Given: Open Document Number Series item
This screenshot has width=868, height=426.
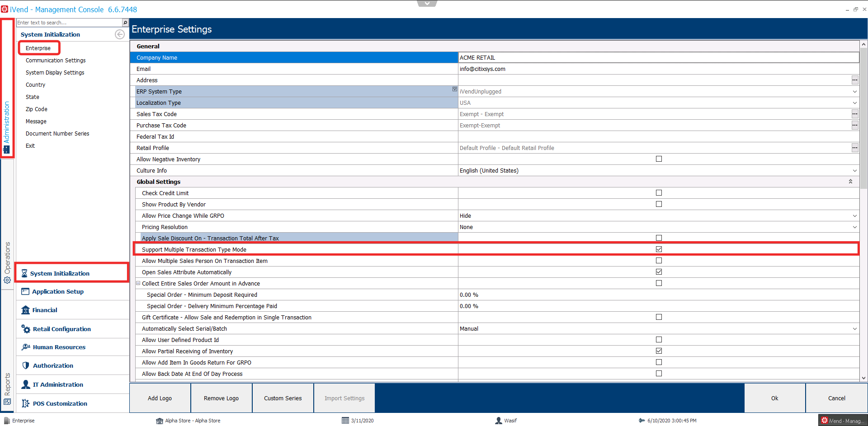Looking at the screenshot, I should point(57,134).
